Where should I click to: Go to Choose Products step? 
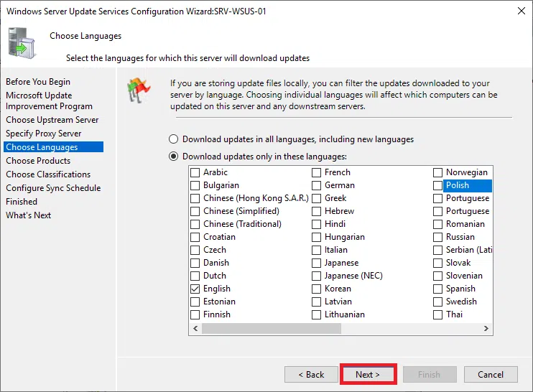pyautogui.click(x=38, y=161)
